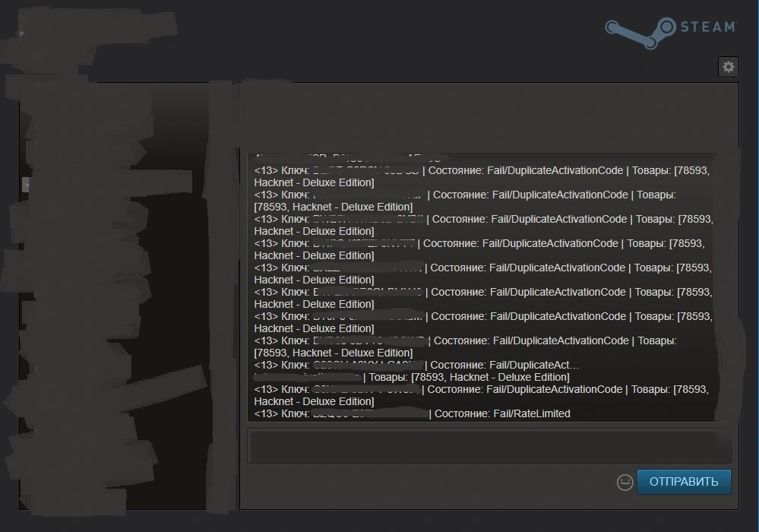Image resolution: width=759 pixels, height=532 pixels.
Task: Click the ОТПРАВИТЬ send button
Action: [684, 482]
